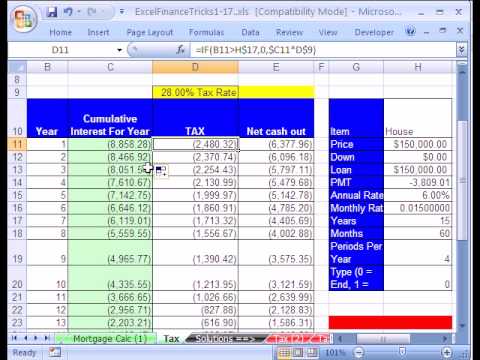Image resolution: width=480 pixels, height=360 pixels.
Task: Switch to Normal view in status bar
Action: pos(284,352)
